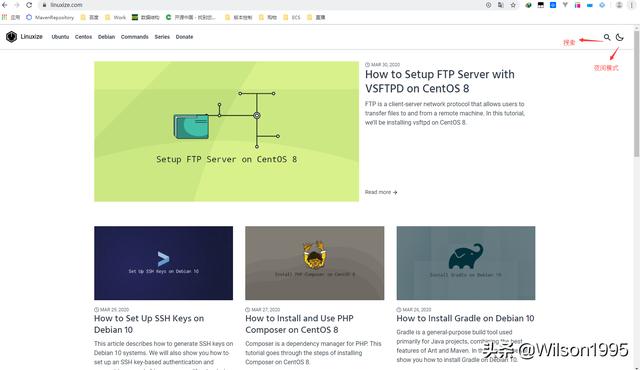Open the Commands menu item
This screenshot has height=370, width=640.
pyautogui.click(x=134, y=37)
